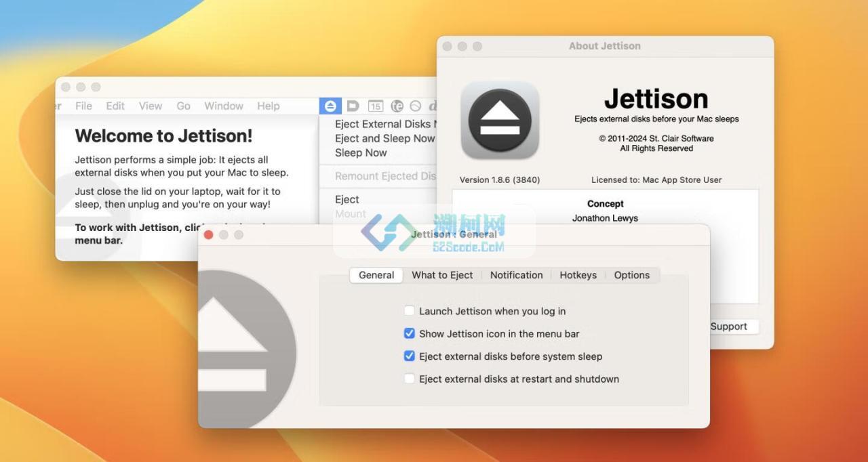Screen dimensions: 868x462
Task: Open the Edit menu
Action: 115,106
